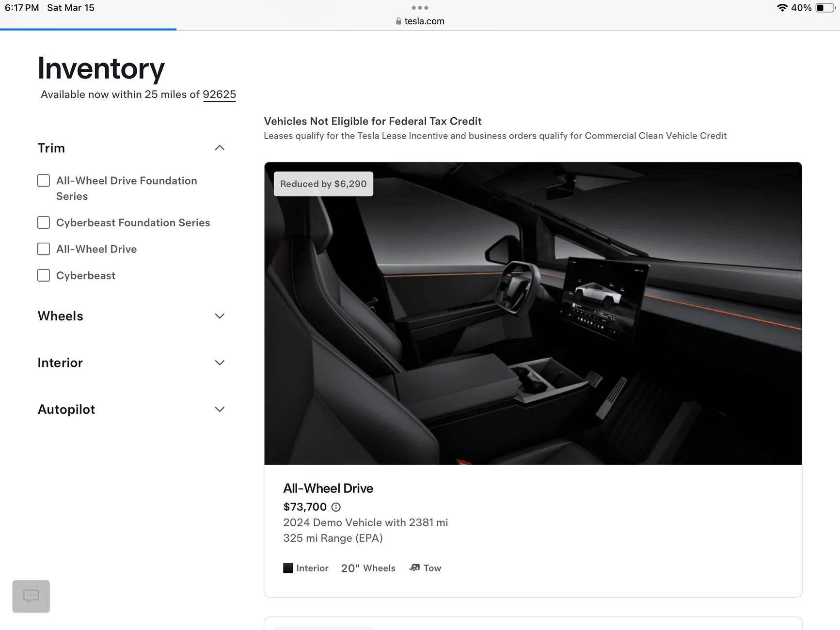Expand the Wheels filter section

point(220,316)
